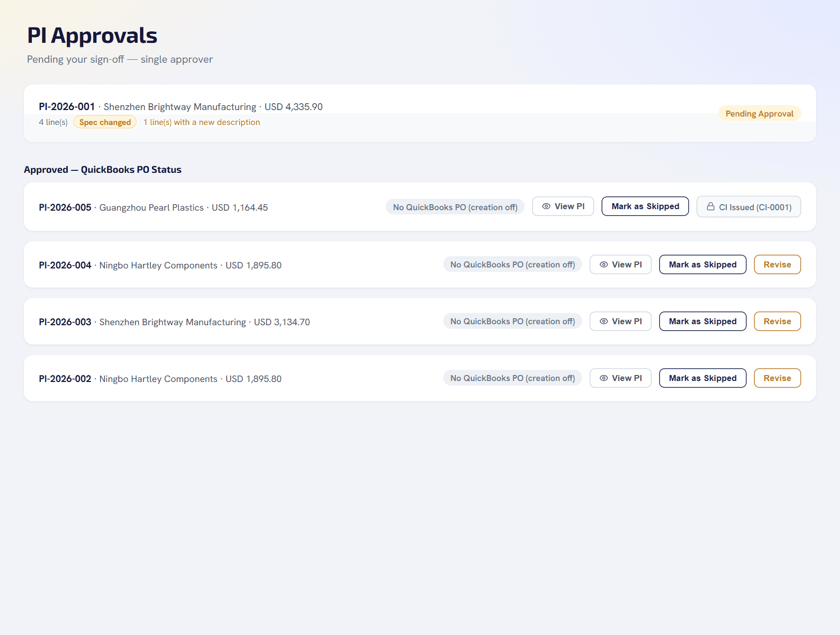The image size is (840, 635).
Task: Revise PI-2026-002
Action: click(777, 378)
